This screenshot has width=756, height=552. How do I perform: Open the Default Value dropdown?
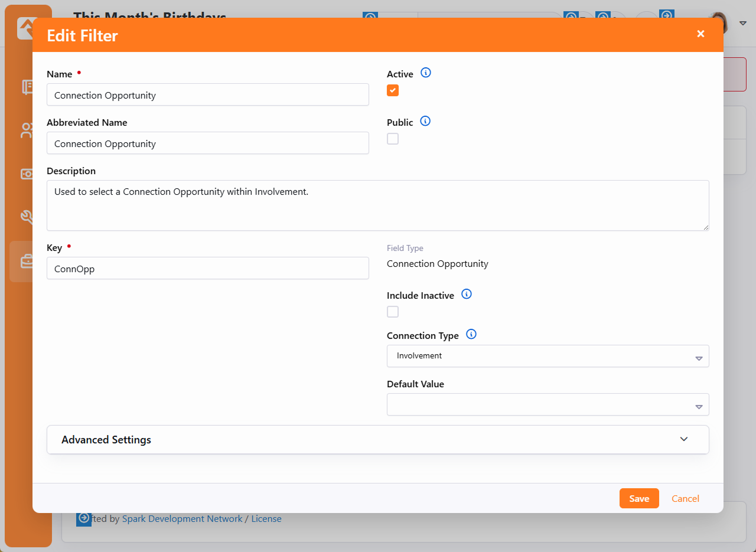coord(548,404)
